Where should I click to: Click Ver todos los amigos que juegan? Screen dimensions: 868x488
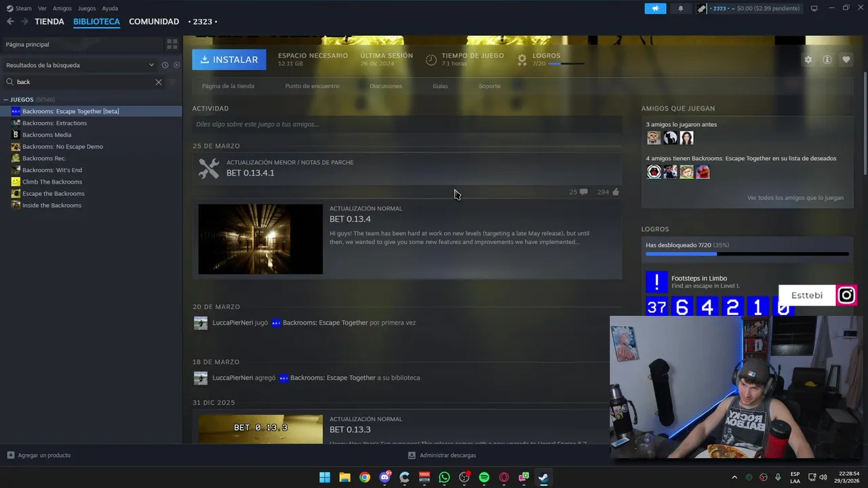point(795,198)
